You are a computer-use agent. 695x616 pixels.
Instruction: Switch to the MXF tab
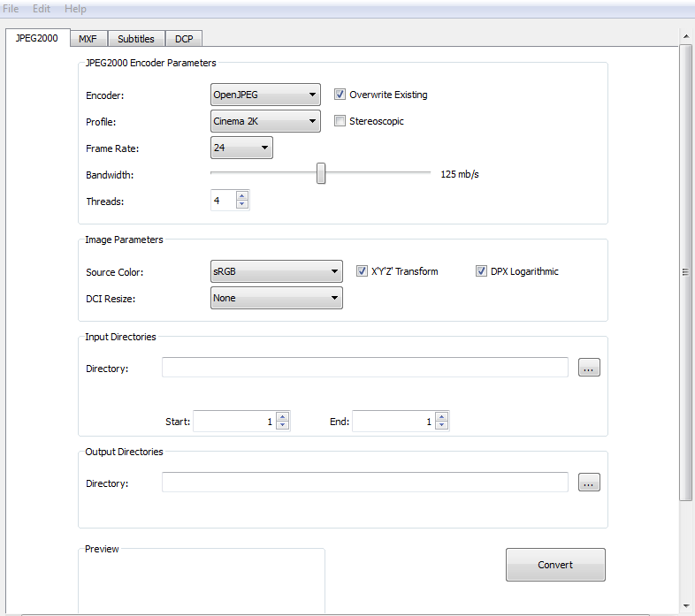pos(88,39)
